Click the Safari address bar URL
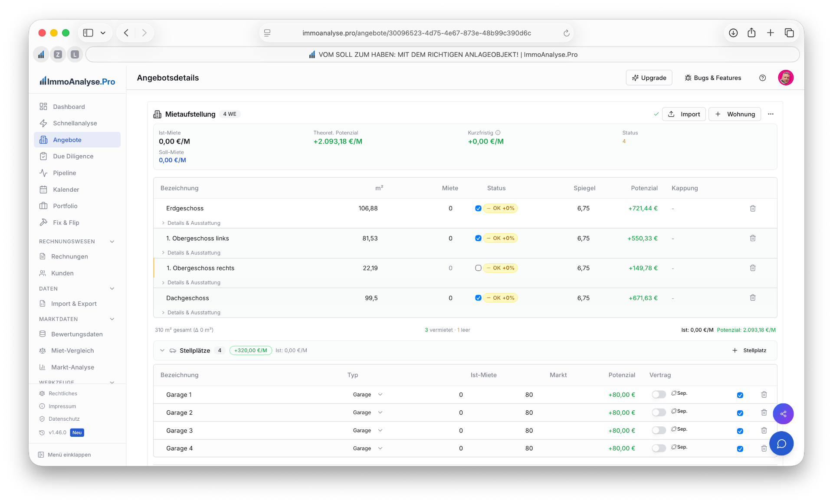Image resolution: width=833 pixels, height=504 pixels. (416, 33)
